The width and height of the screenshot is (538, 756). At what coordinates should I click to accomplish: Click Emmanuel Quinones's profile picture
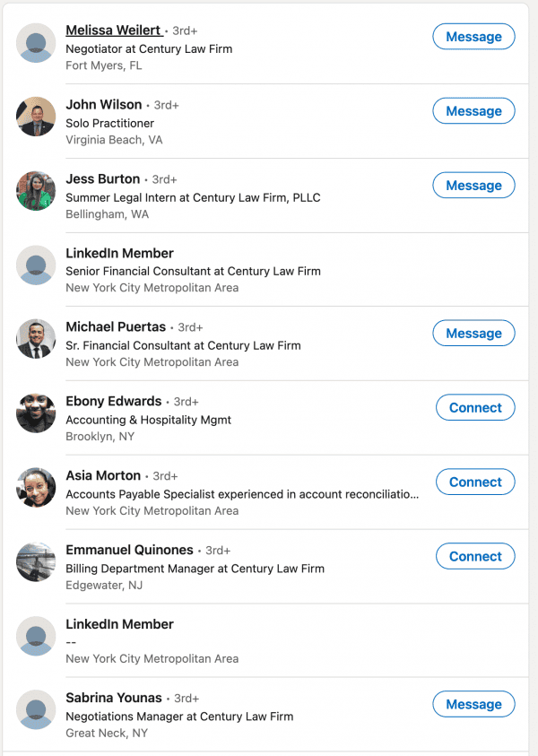click(x=36, y=562)
